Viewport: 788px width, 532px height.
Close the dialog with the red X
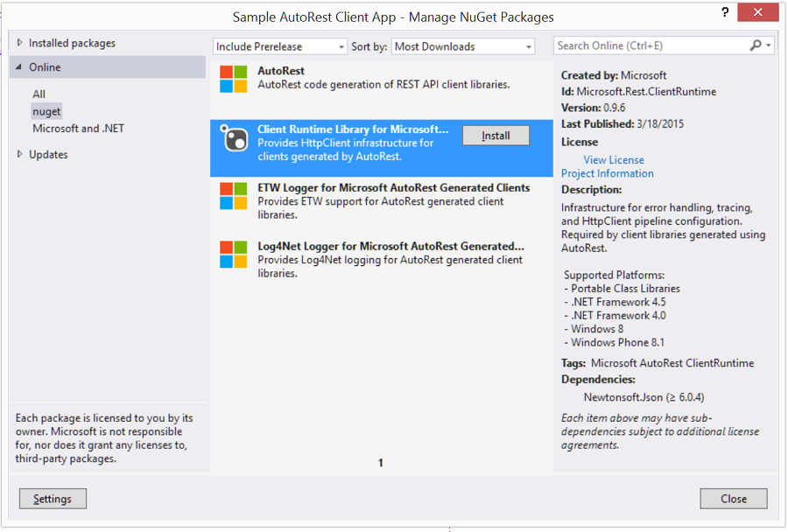coord(758,12)
